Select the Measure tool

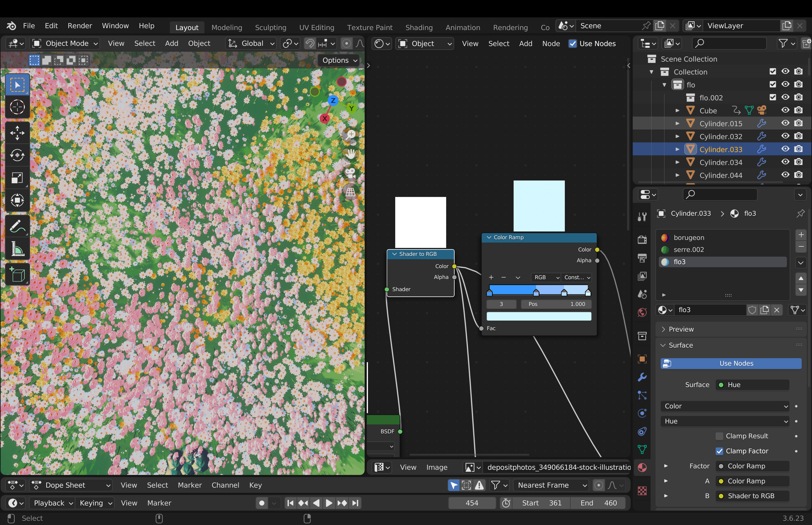17,248
